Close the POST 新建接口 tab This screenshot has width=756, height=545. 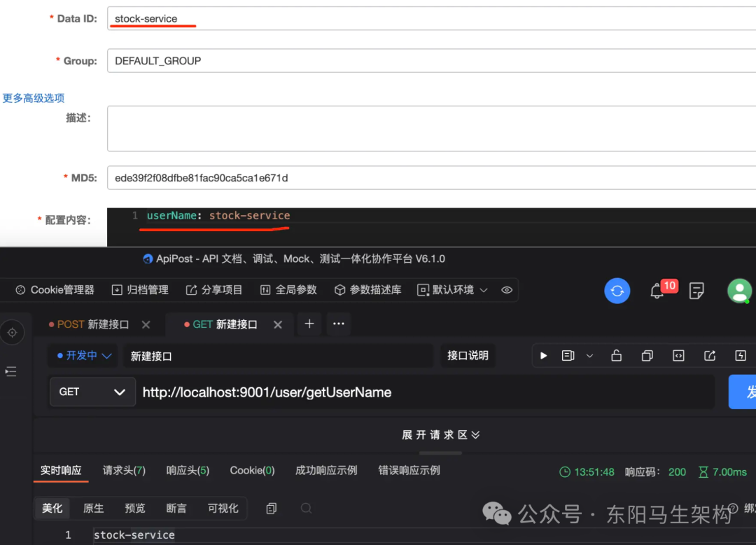pos(146,324)
